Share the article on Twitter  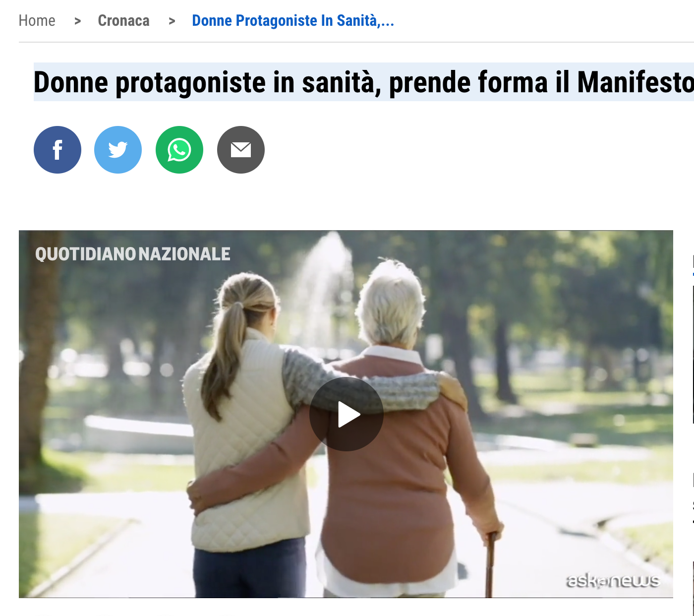[118, 150]
